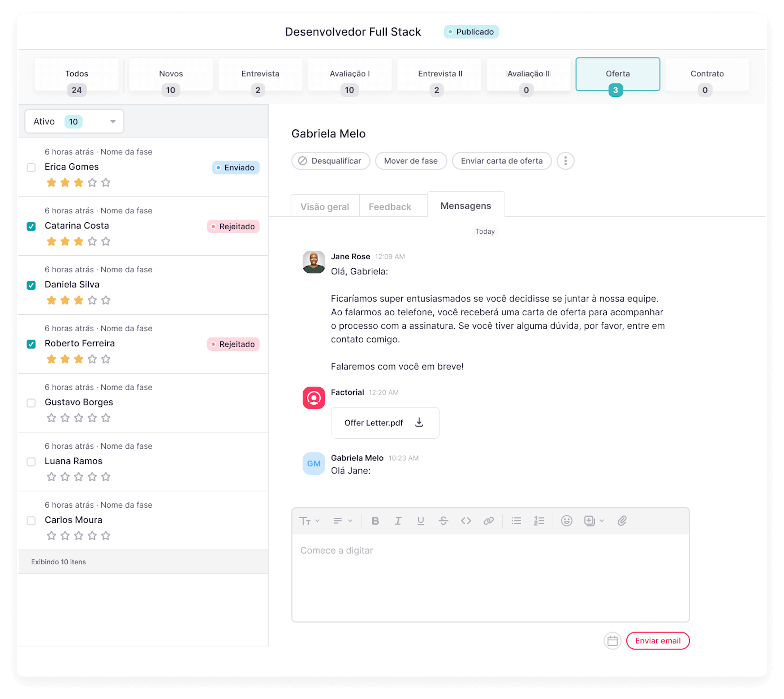Viewport: 784px width, 699px height.
Task: Insert a numbered list in the editor
Action: (539, 521)
